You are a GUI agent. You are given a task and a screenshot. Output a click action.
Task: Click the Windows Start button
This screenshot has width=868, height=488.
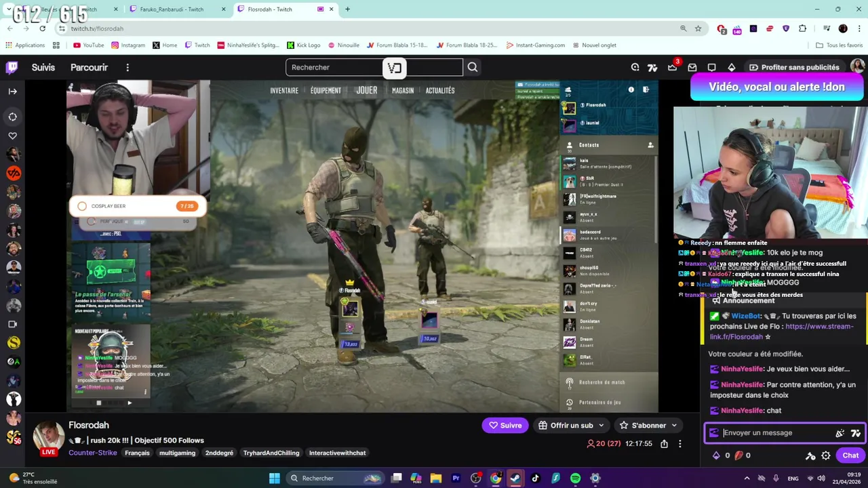click(275, 478)
